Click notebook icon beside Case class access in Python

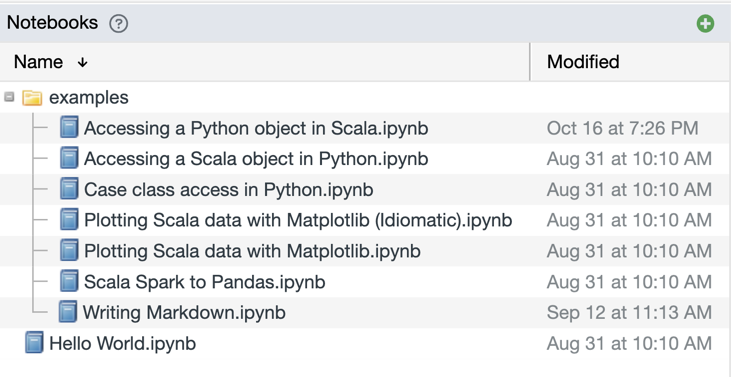tap(69, 189)
